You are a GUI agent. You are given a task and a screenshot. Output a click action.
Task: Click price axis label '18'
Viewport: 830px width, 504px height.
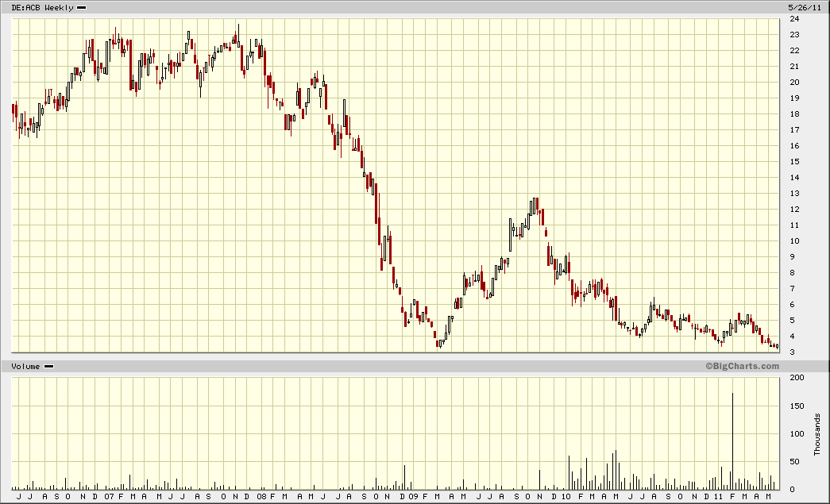tap(794, 113)
